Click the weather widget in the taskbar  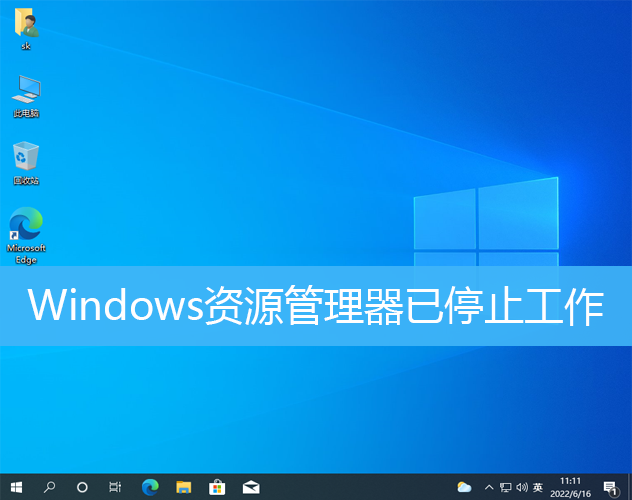(464, 487)
